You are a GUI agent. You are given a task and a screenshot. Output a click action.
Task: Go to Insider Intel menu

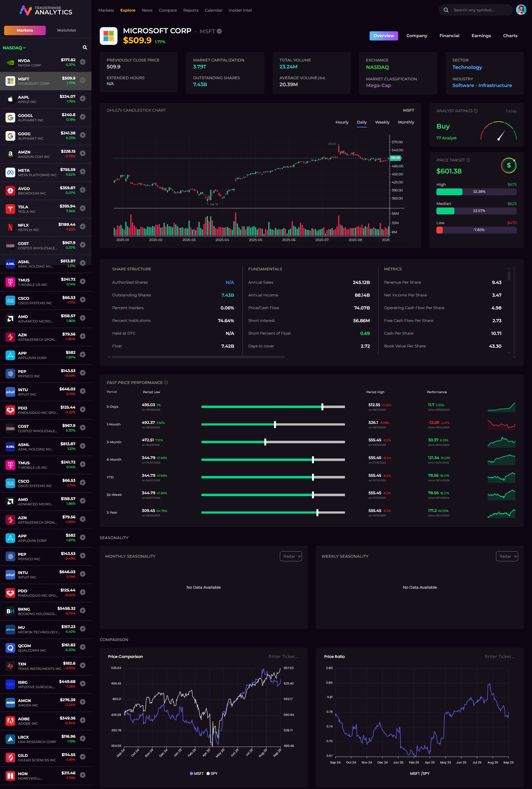pos(240,10)
